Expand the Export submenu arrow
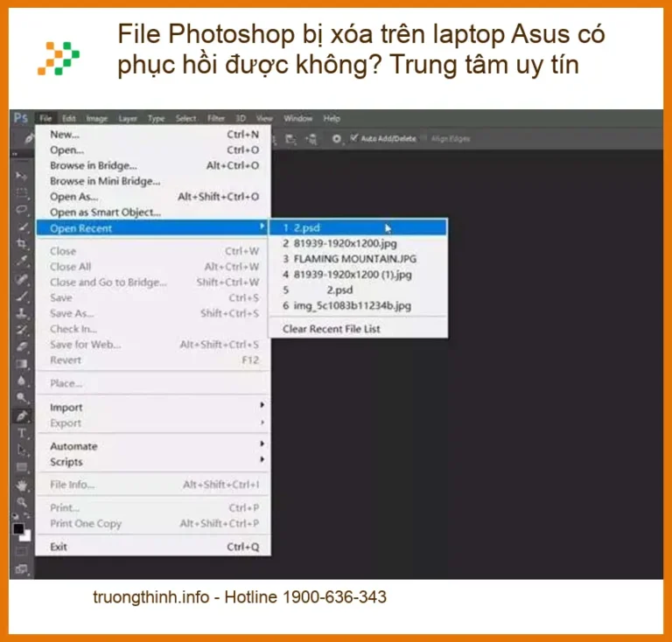This screenshot has width=672, height=642. (262, 422)
